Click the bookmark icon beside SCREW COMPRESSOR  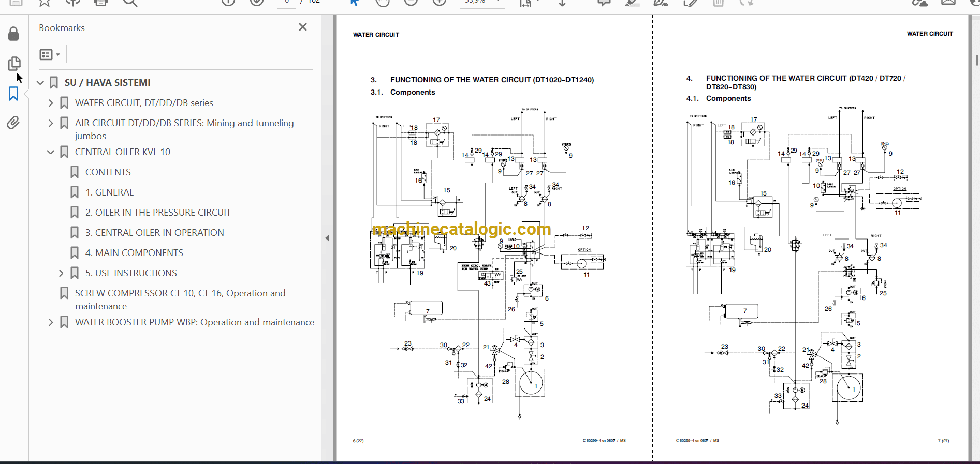64,293
